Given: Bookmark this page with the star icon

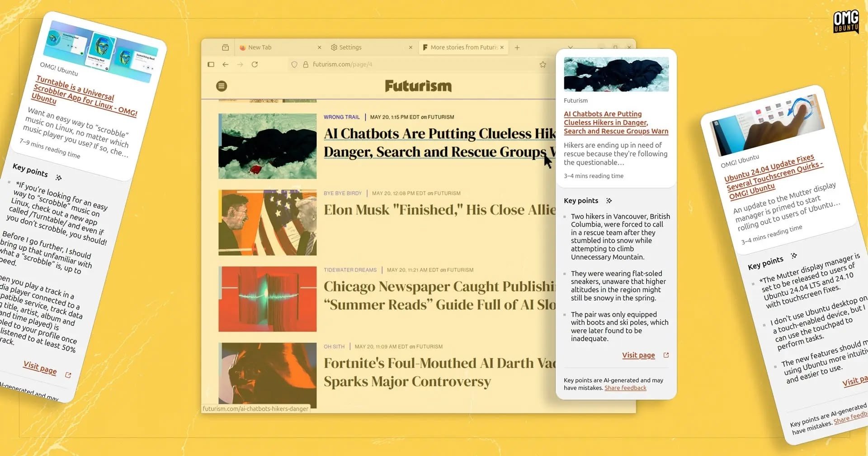Looking at the screenshot, I should (542, 64).
